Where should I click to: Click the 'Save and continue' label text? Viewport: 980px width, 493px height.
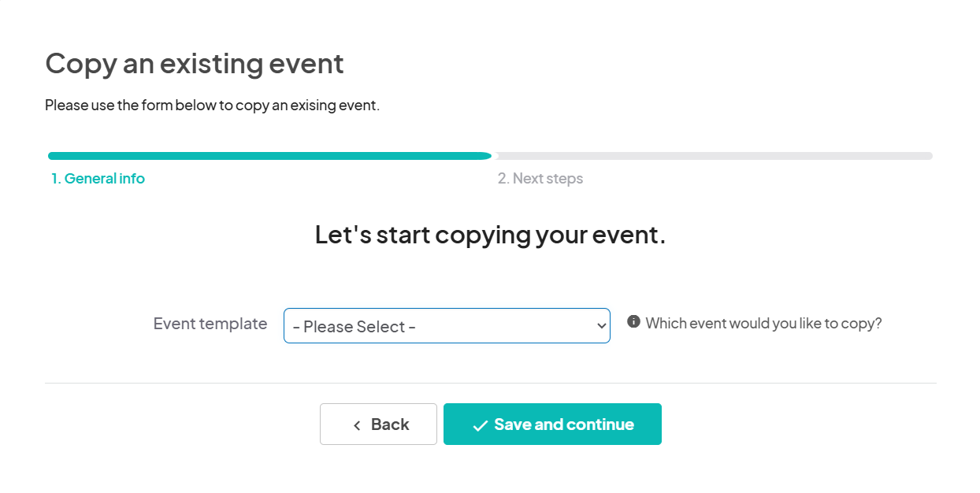pyautogui.click(x=564, y=424)
